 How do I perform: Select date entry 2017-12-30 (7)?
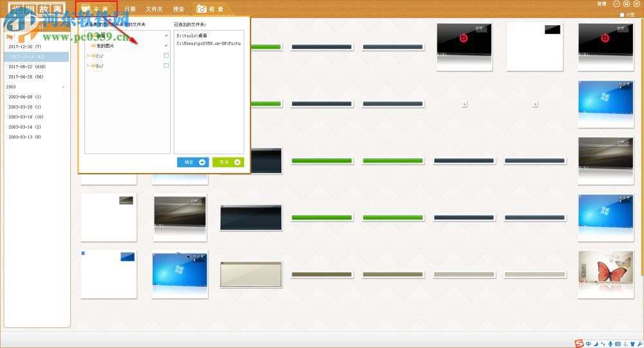click(x=24, y=47)
